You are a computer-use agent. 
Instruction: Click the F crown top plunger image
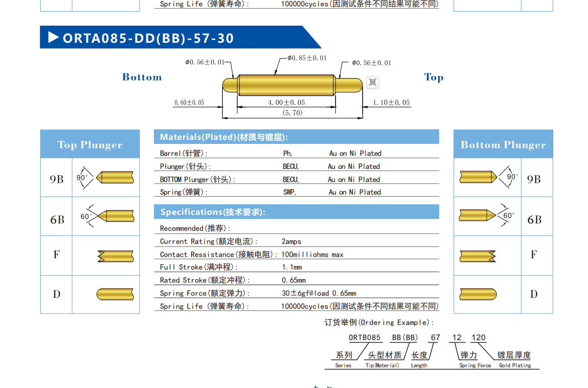tap(115, 256)
